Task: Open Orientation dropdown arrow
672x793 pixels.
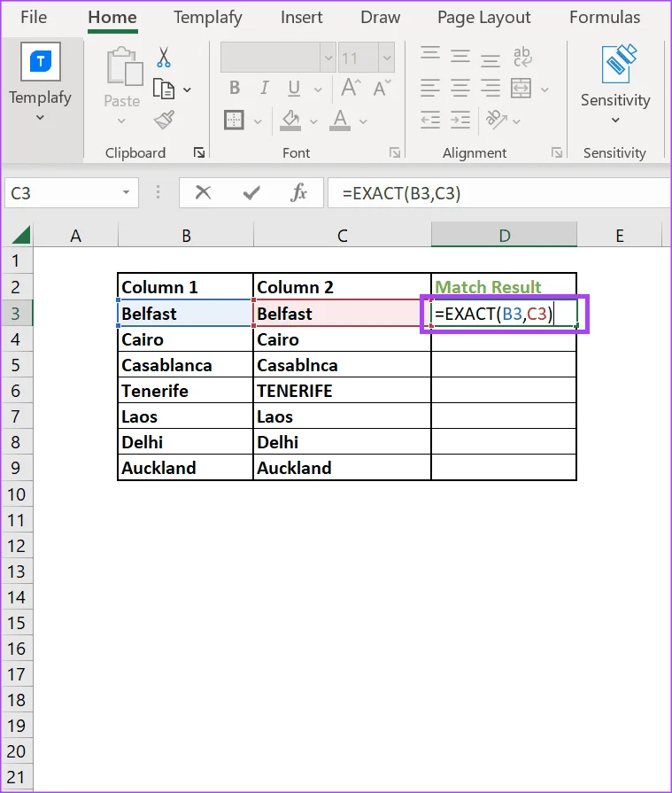Action: click(516, 122)
